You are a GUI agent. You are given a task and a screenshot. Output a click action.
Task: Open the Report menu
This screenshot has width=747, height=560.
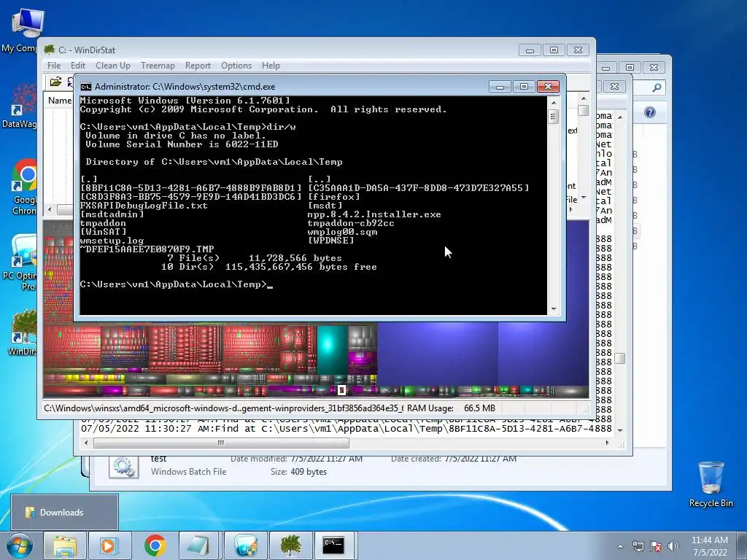tap(198, 66)
